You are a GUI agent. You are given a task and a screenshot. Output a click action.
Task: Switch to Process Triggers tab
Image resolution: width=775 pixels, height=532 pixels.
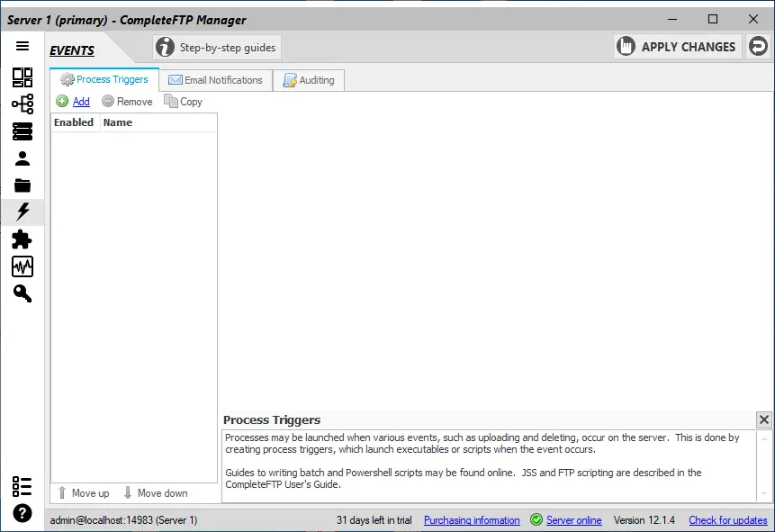[x=104, y=79]
